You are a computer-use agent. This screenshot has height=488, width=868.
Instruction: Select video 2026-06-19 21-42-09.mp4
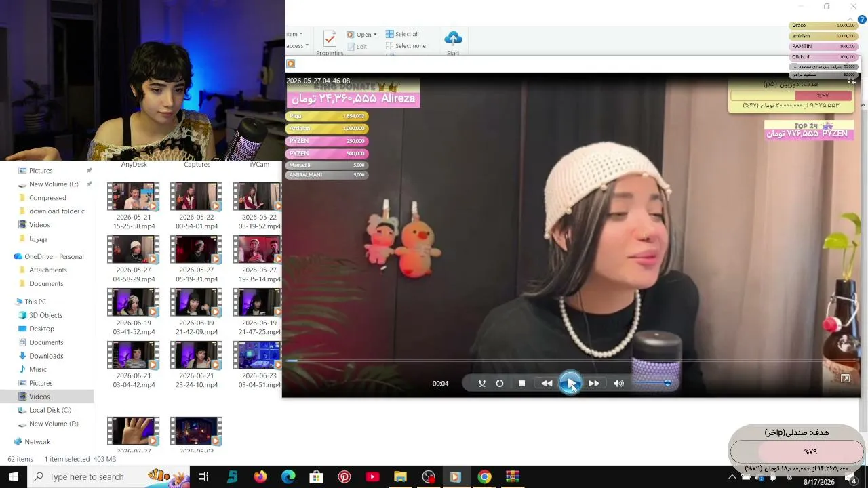pyautogui.click(x=197, y=312)
